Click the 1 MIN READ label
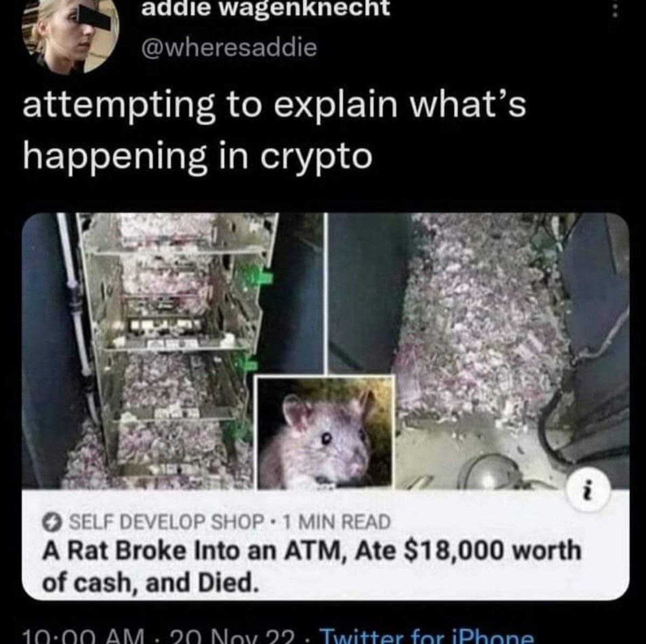The width and height of the screenshot is (646, 644). click(x=336, y=521)
